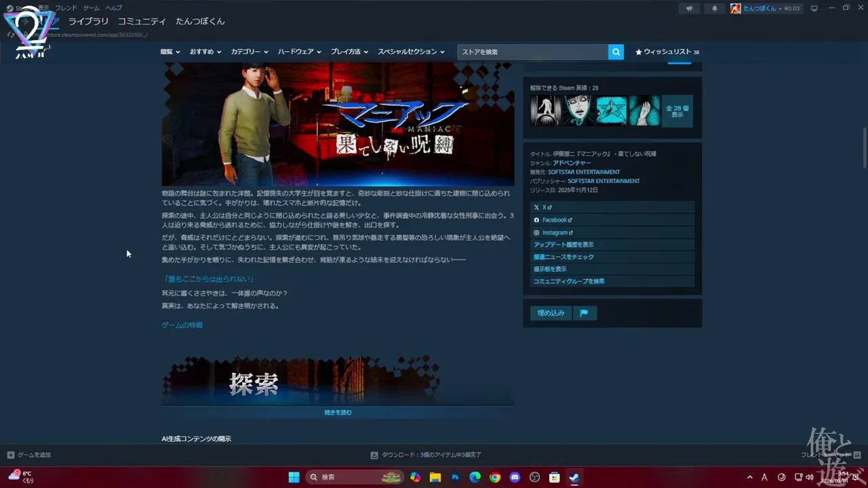Image resolution: width=868 pixels, height=488 pixels.
Task: Launch Photoshop from the taskbar
Action: (x=455, y=477)
